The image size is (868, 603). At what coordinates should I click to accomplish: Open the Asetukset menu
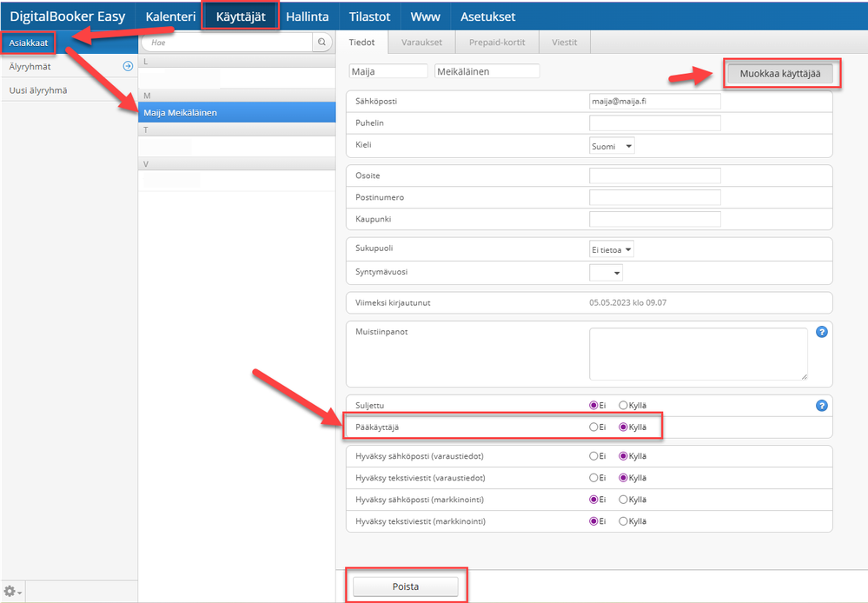point(487,16)
